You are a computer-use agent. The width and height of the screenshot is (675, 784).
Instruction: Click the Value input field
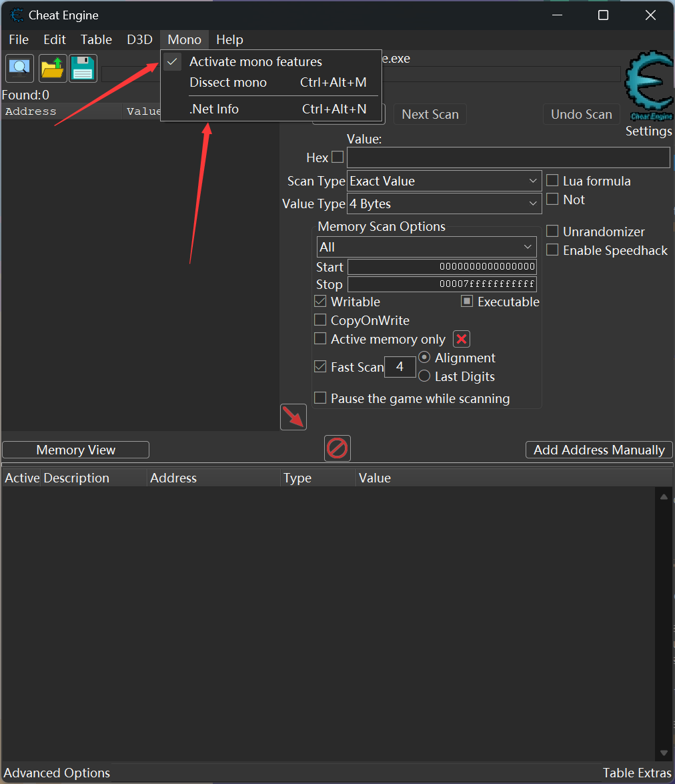(x=508, y=157)
